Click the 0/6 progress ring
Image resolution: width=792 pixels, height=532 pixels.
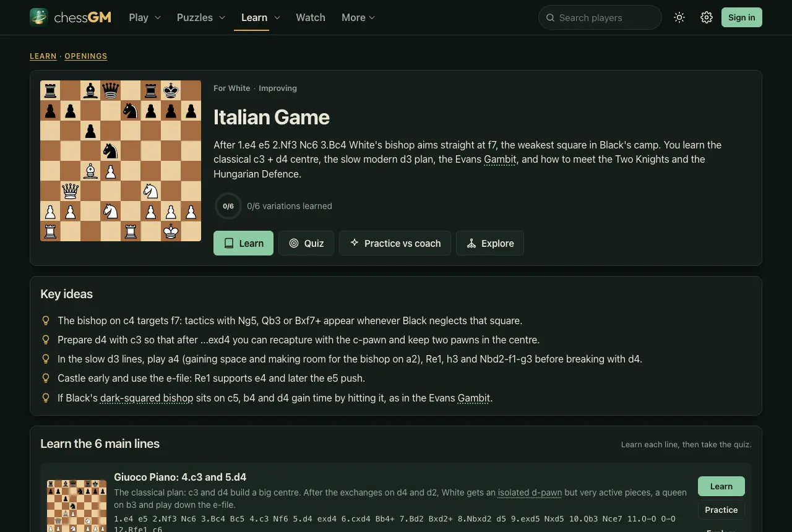pos(228,206)
